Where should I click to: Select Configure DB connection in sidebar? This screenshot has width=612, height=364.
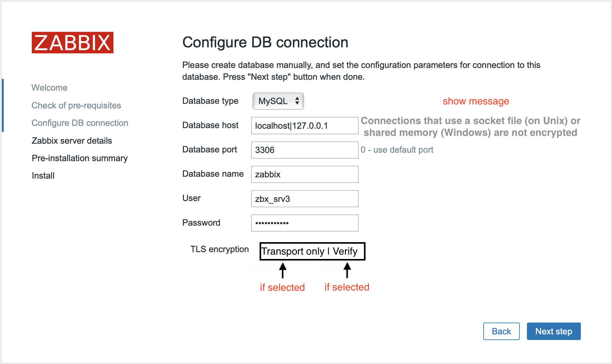(x=80, y=123)
